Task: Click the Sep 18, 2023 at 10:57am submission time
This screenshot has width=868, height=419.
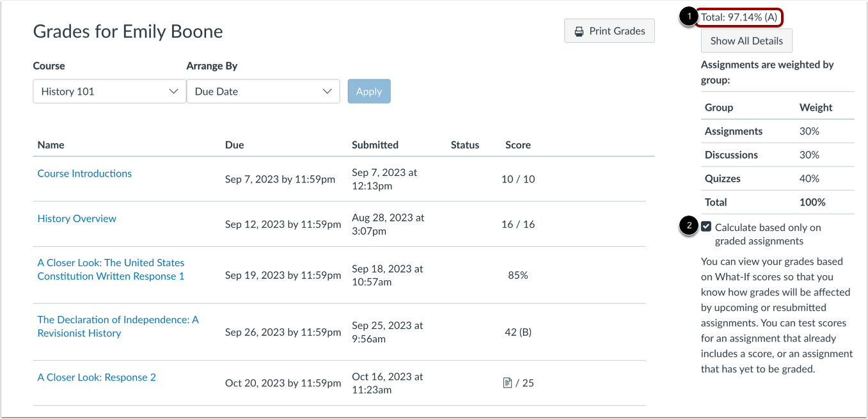Action: point(388,275)
